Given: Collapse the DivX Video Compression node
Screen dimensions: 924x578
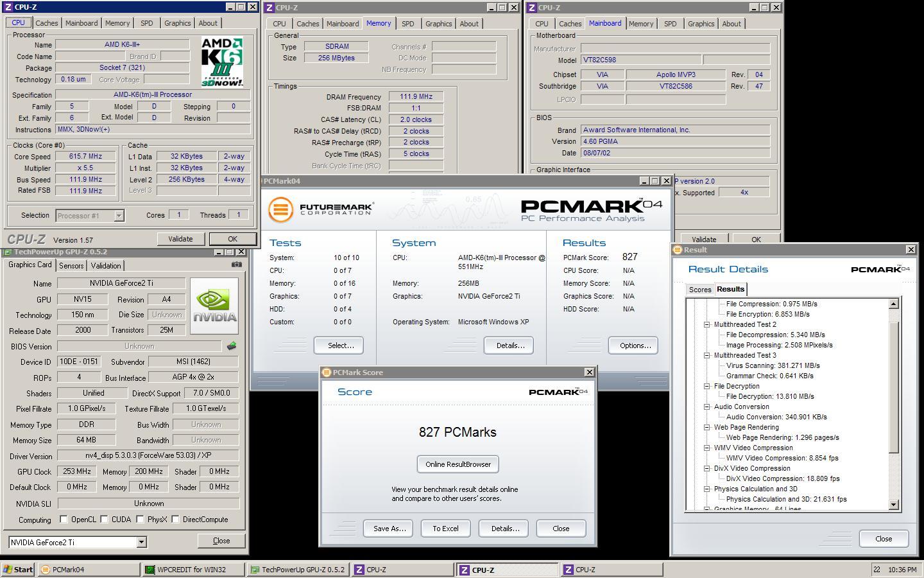Looking at the screenshot, I should pyautogui.click(x=707, y=468).
